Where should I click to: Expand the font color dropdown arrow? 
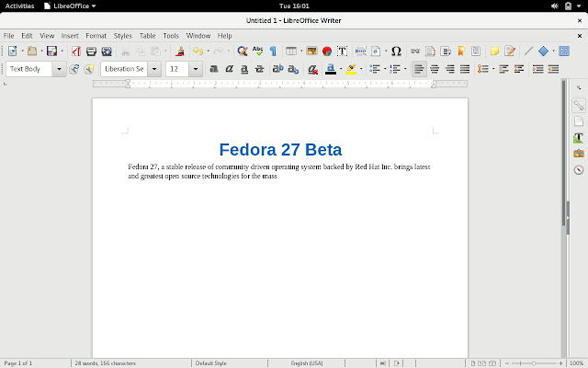341,69
